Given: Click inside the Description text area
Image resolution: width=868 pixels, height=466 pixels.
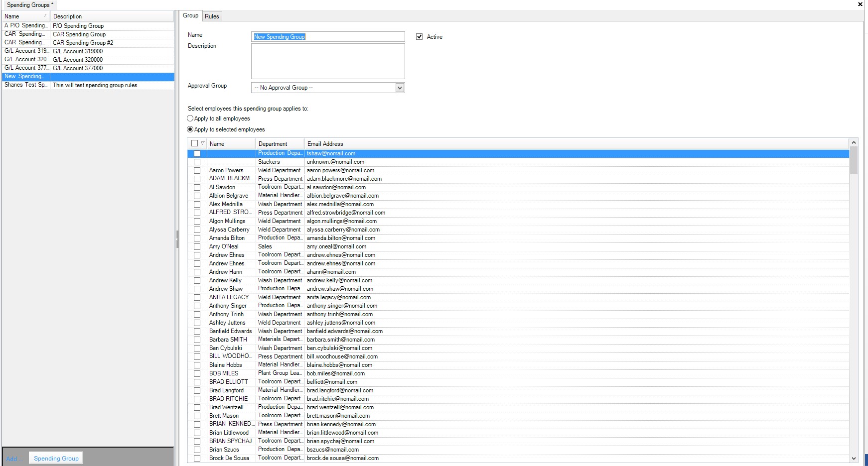Looking at the screenshot, I should 328,61.
